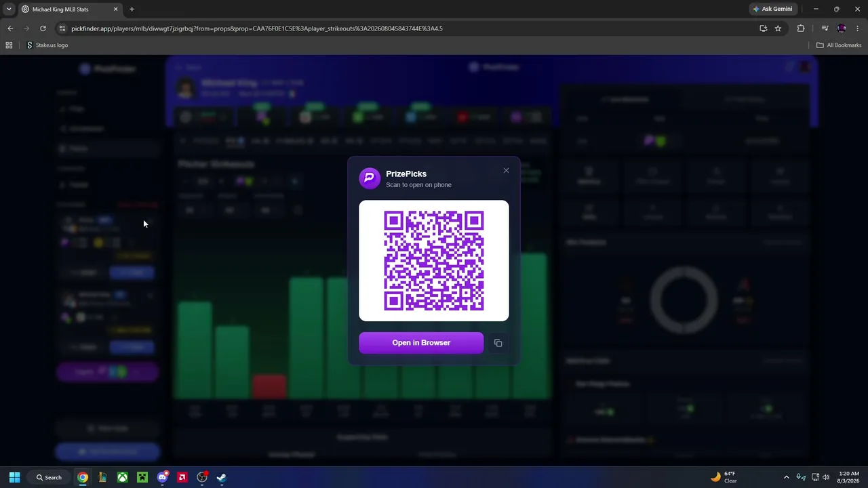Open Discord from the taskbar
The width and height of the screenshot is (868, 488).
pyautogui.click(x=162, y=477)
